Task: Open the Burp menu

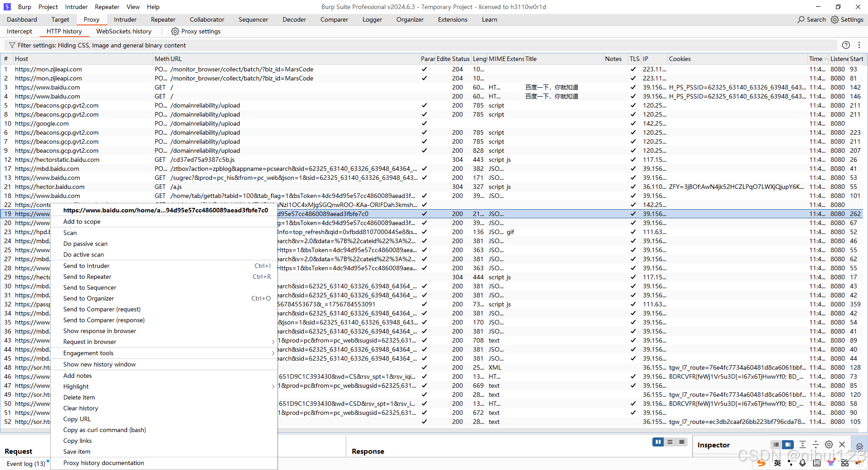Action: [x=24, y=7]
